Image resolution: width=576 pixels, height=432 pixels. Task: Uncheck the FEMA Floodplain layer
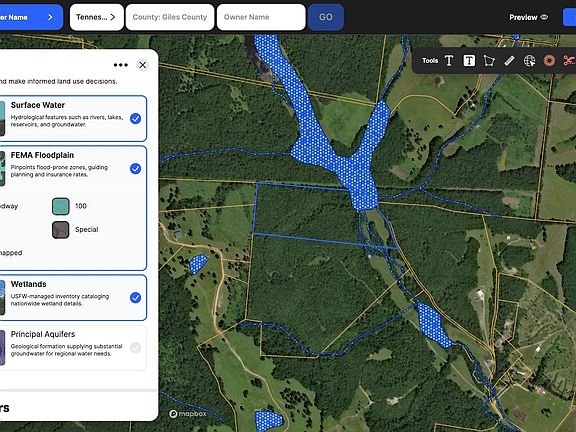coord(136,169)
